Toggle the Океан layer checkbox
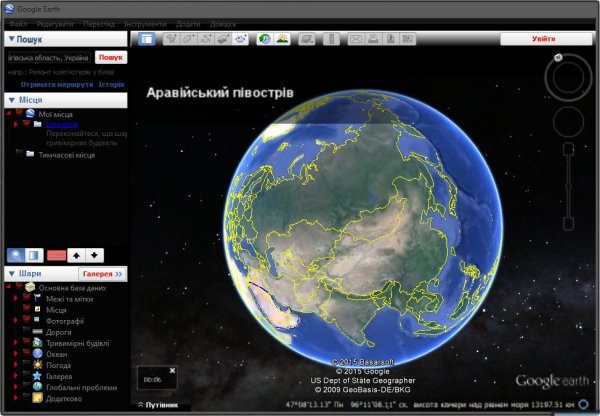The height and width of the screenshot is (416, 600). (x=26, y=353)
